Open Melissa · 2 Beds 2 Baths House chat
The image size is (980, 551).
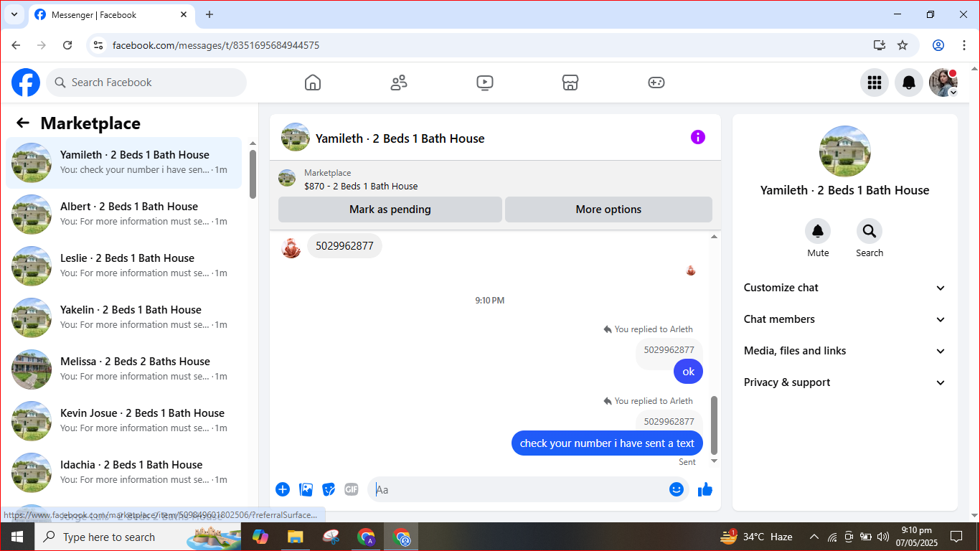click(124, 369)
